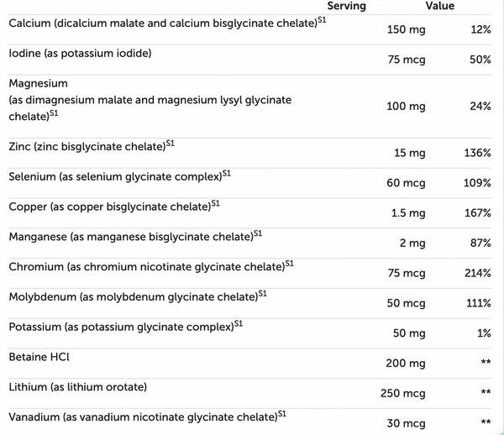Click the Copper 1.5 mg serving amount
Image resolution: width=504 pixels, height=435 pixels.
[408, 213]
